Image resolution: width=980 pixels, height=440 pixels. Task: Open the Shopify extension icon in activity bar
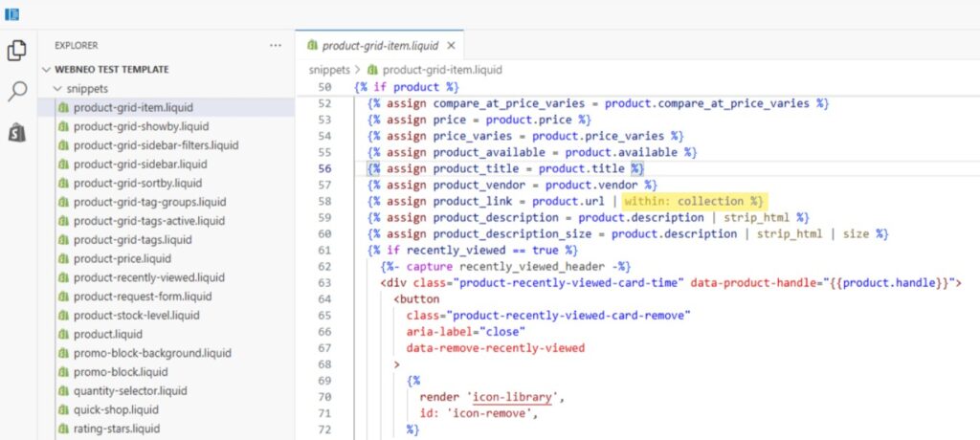pos(16,132)
